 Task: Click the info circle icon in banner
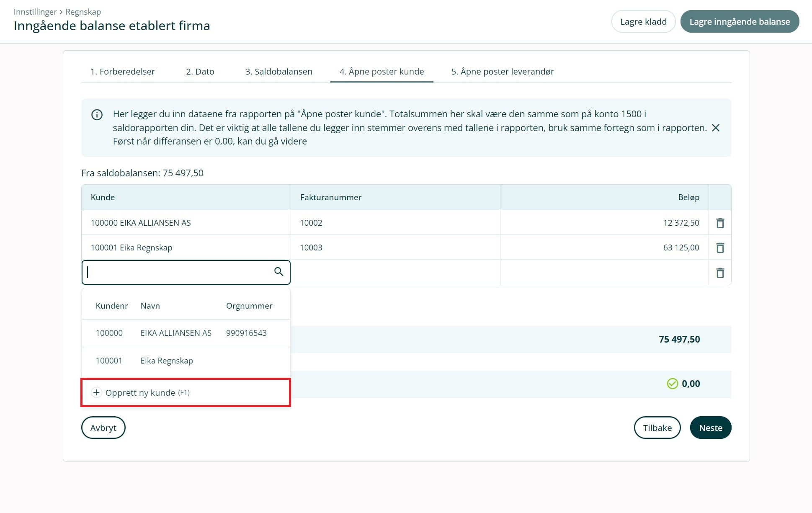point(97,115)
